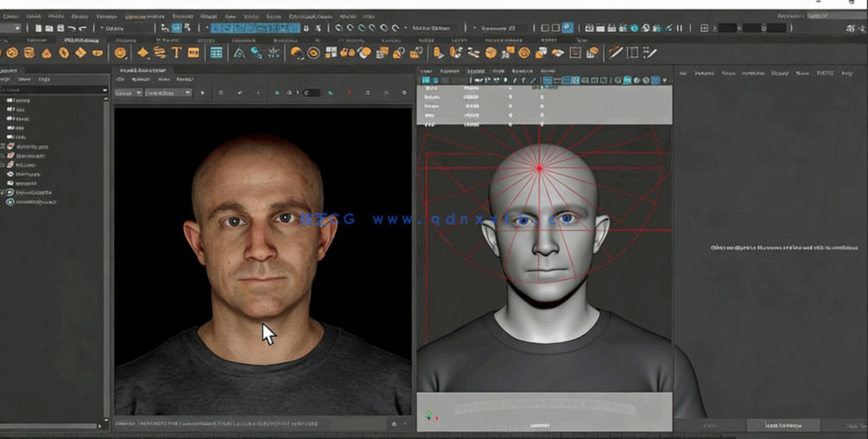Click the blue grid table icon on the shelf
868x439 pixels.
(x=216, y=53)
